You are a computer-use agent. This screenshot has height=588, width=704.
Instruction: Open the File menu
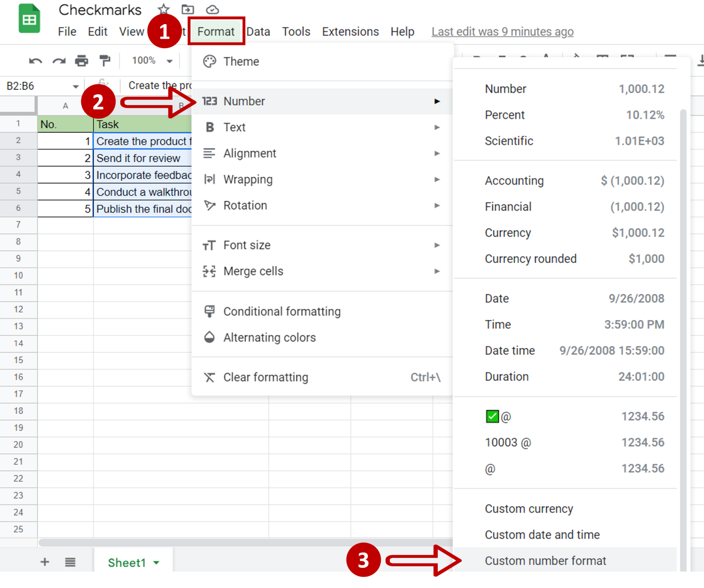(67, 32)
